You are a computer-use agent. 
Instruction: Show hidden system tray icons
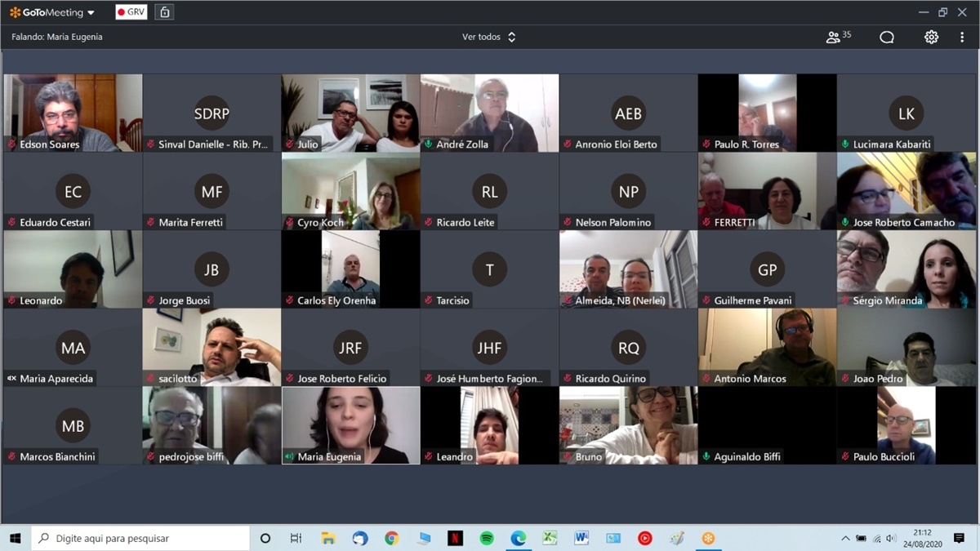[x=845, y=539]
